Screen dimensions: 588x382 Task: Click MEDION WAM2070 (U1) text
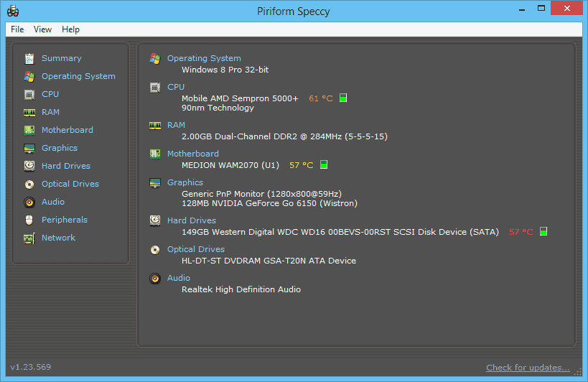click(x=230, y=165)
